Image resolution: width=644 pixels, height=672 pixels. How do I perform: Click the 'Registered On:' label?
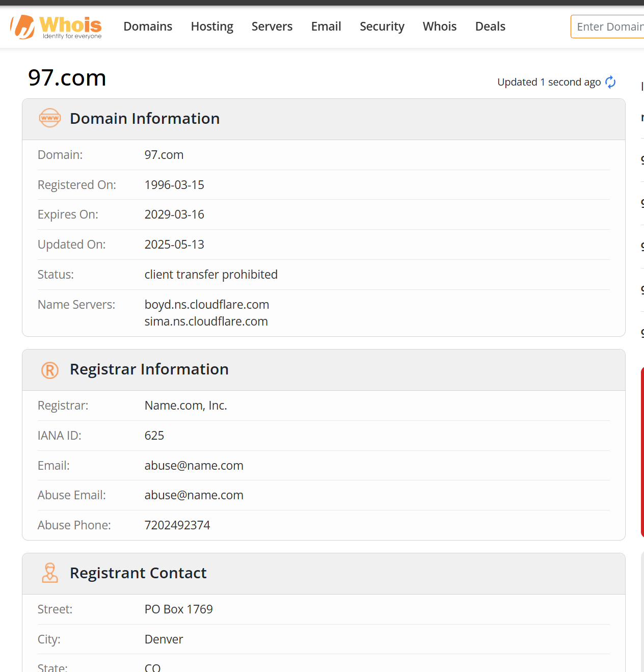(77, 185)
